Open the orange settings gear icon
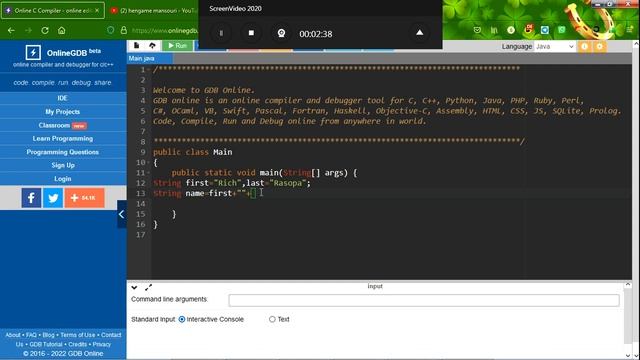This screenshot has height=360, width=640. pos(600,47)
